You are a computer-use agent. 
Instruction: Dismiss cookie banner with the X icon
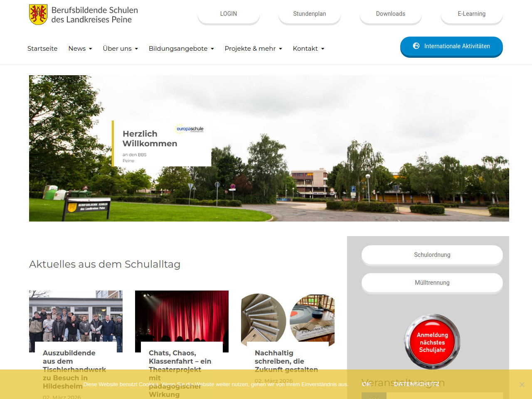pyautogui.click(x=522, y=384)
